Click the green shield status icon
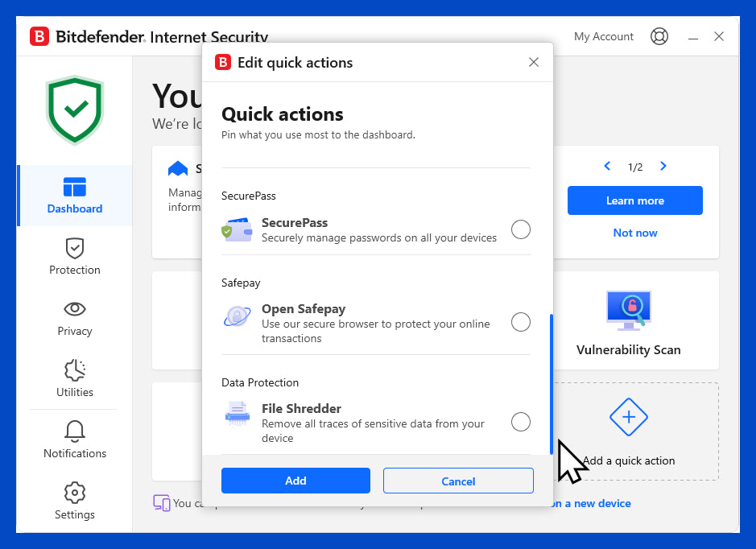 (x=75, y=110)
